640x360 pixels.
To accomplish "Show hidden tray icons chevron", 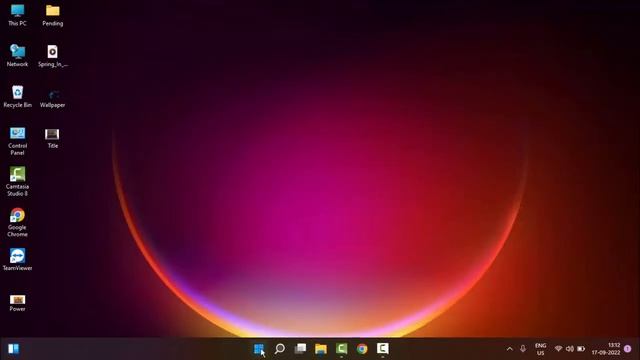I will coord(509,349).
